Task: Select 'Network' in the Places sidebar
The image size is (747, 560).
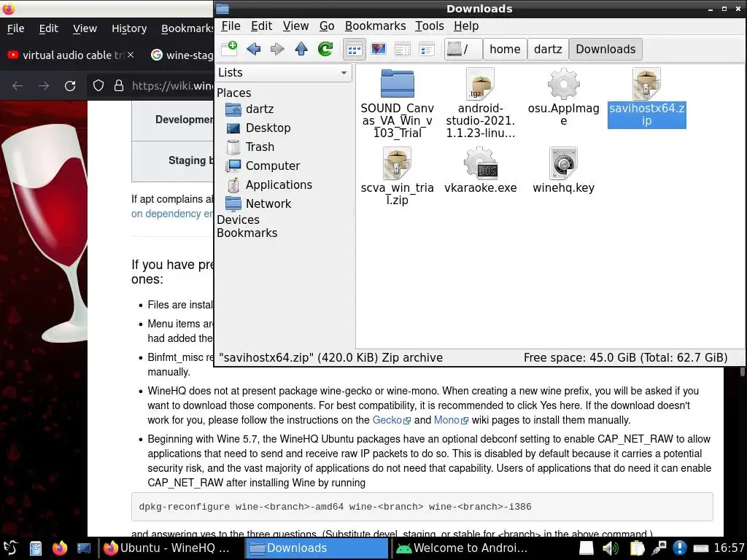Action: click(268, 204)
